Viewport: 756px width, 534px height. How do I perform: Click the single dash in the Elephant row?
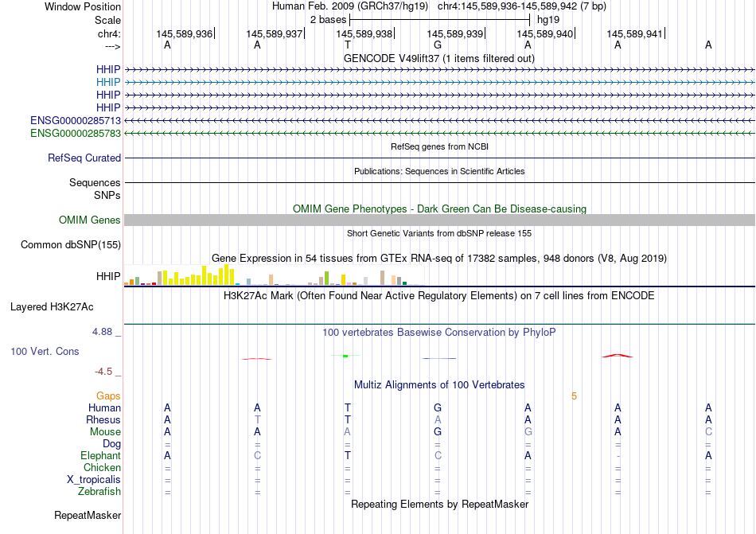click(x=618, y=456)
